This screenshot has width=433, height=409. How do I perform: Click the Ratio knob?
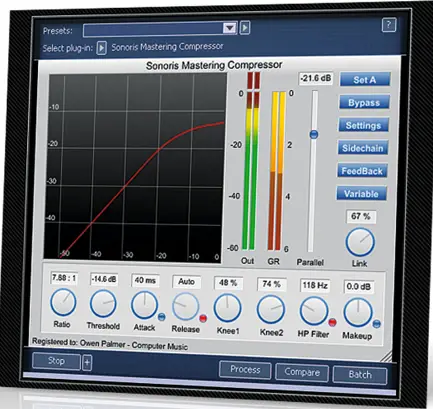coord(63,302)
